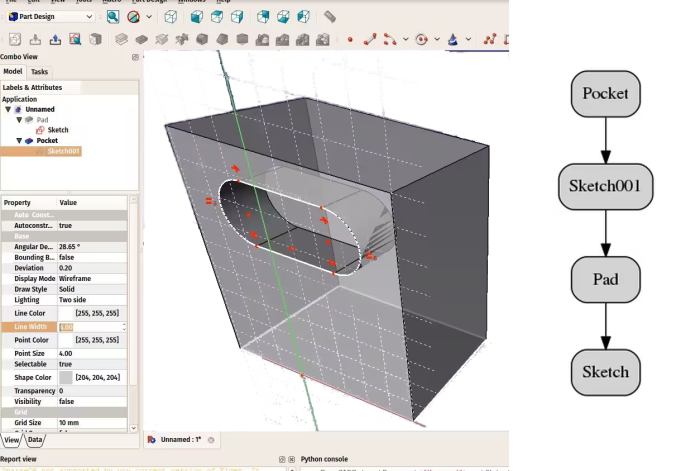Select the Unnamed document in tree
Screen dimensions: 700x471
click(40, 109)
